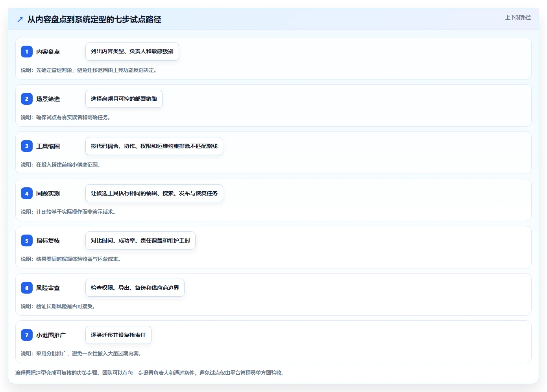Click the step 7 number badge
This screenshot has height=392, width=547.
[27, 335]
